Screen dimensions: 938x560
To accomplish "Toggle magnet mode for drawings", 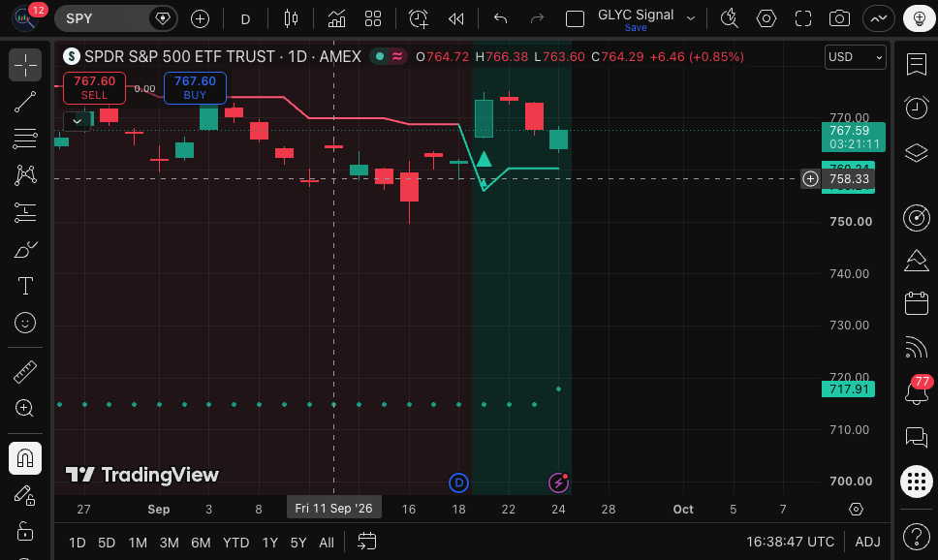I will click(x=25, y=458).
